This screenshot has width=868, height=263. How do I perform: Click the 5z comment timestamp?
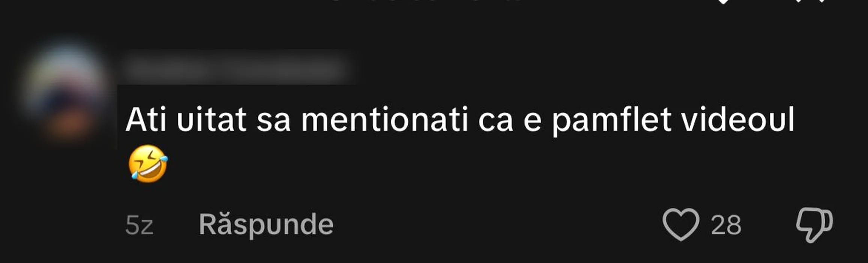139,225
